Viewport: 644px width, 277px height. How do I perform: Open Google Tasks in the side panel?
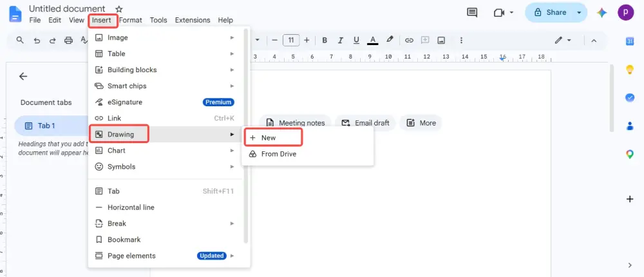(630, 98)
